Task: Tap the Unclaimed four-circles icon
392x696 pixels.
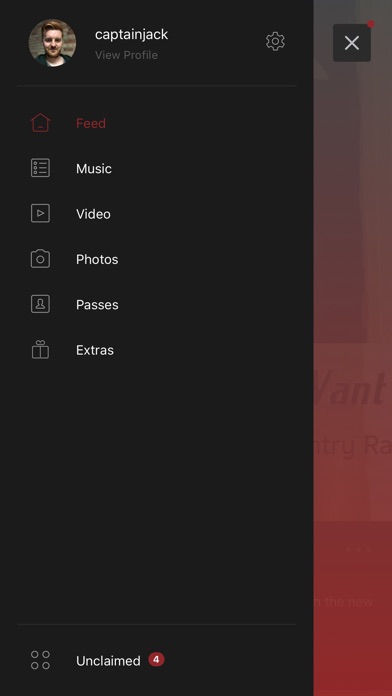Action: [x=40, y=660]
